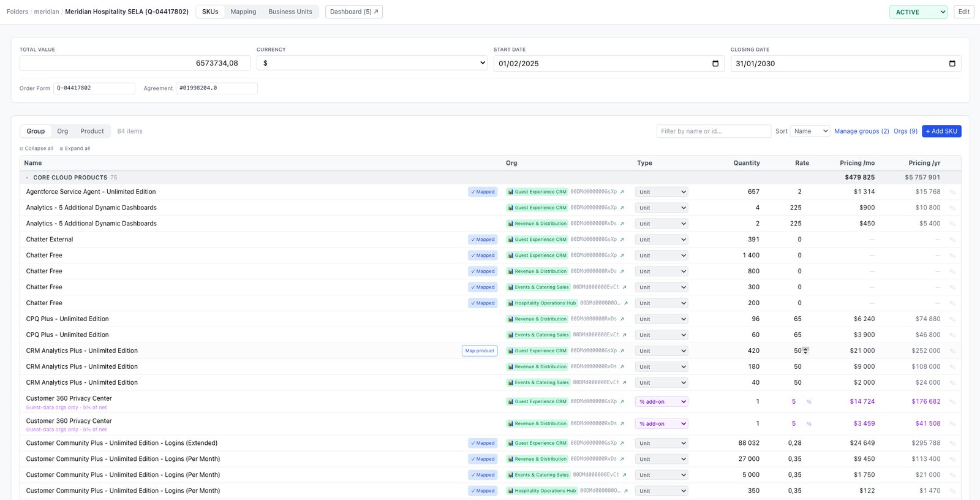Open the ACTIVE status dropdown
980x500 pixels.
(x=918, y=12)
